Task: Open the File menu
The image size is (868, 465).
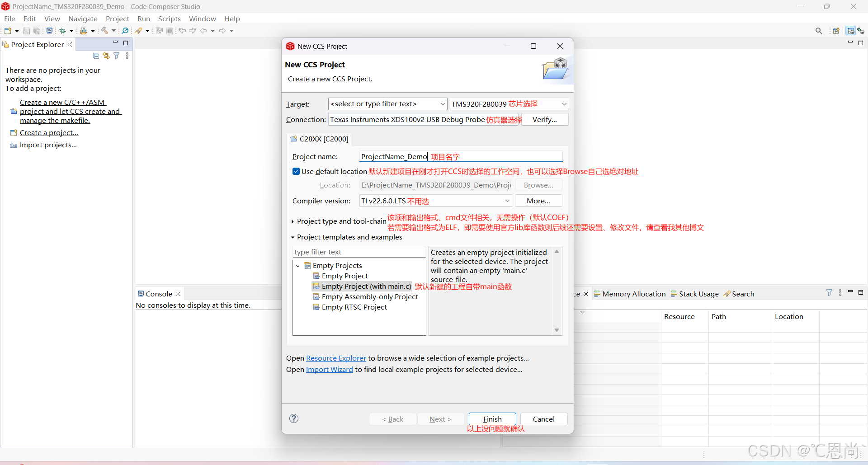Action: (9, 19)
